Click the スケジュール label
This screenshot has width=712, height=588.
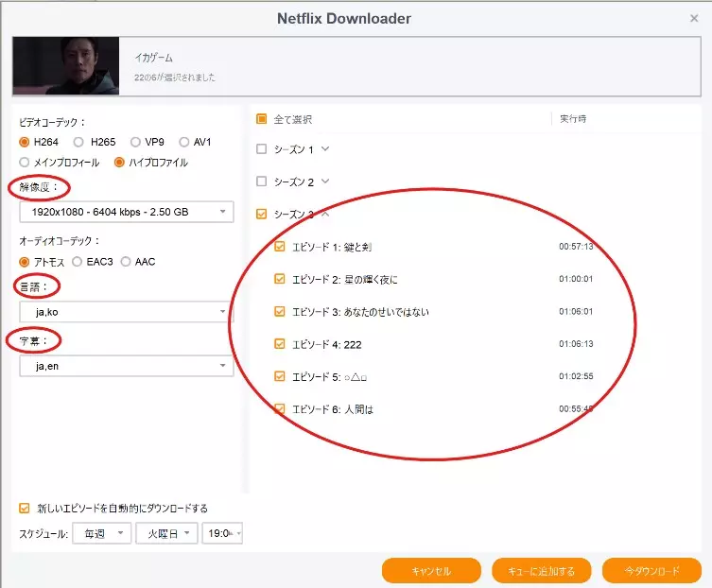(x=43, y=533)
